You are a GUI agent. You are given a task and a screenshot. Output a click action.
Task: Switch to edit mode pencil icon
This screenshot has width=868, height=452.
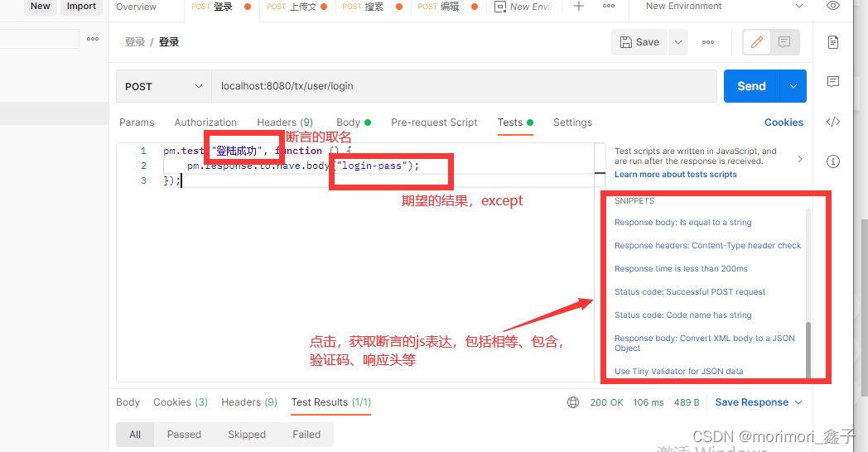click(x=757, y=42)
